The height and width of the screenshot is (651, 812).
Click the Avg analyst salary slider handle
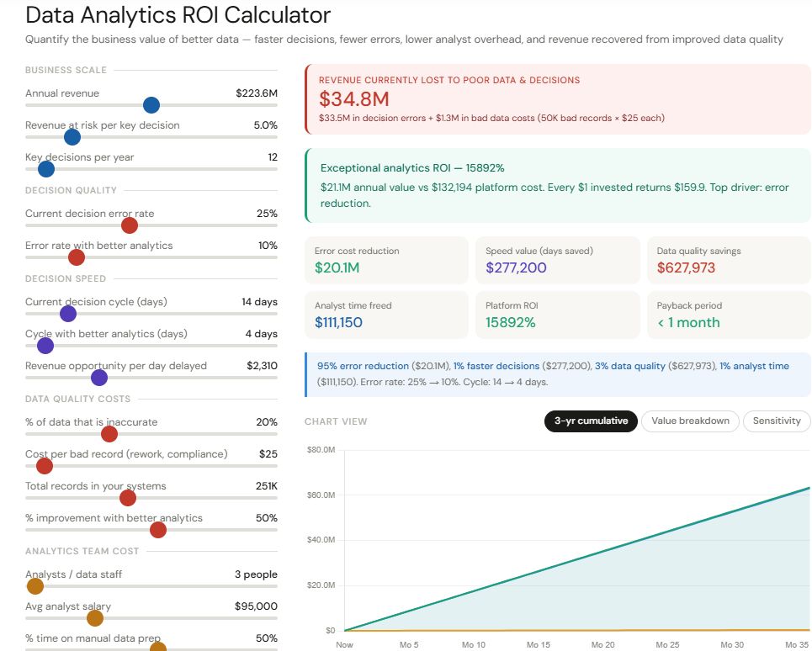[x=95, y=618]
